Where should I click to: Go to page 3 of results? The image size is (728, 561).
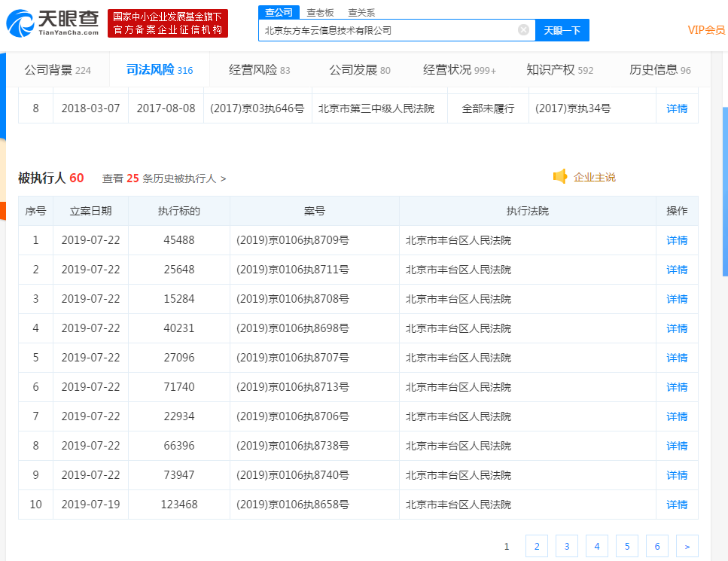(567, 546)
